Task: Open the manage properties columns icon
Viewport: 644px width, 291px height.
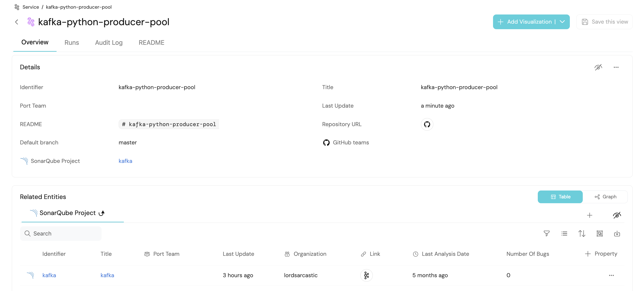Action: point(599,234)
